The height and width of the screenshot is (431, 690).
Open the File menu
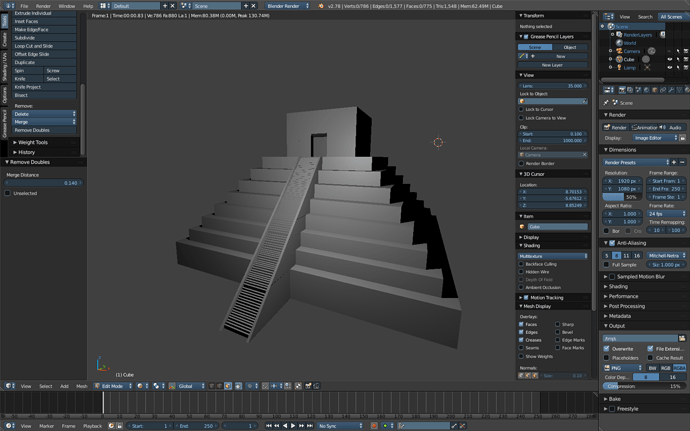pyautogui.click(x=24, y=6)
